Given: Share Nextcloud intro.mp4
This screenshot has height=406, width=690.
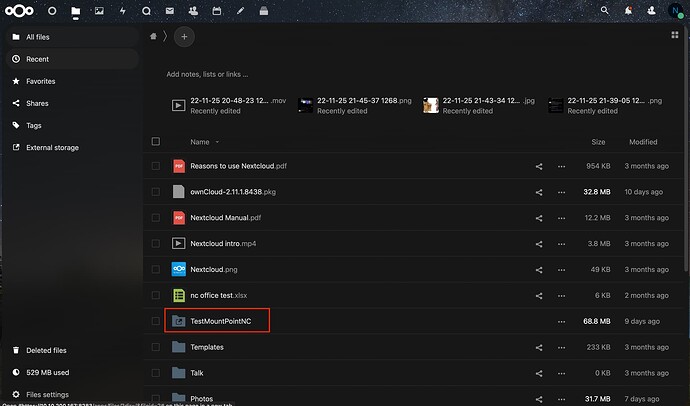Looking at the screenshot, I should pos(539,244).
